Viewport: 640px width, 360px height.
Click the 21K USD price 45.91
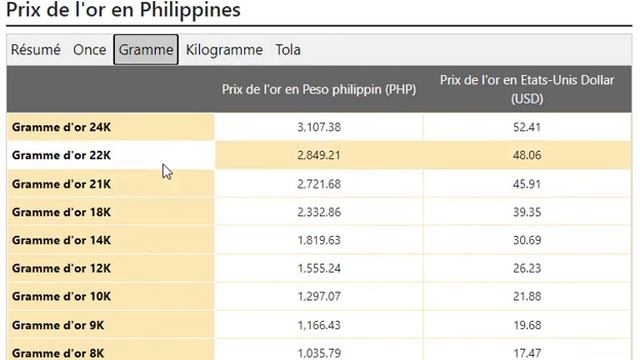(x=527, y=184)
